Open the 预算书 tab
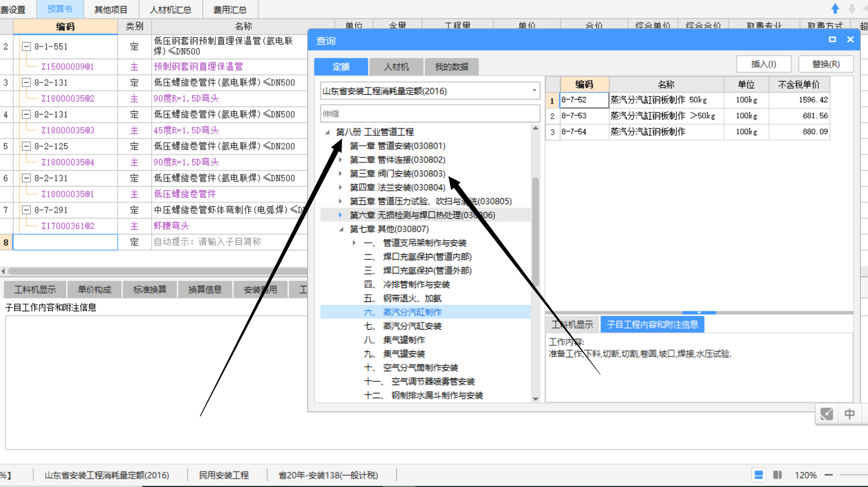This screenshot has height=487, width=868. (x=60, y=9)
